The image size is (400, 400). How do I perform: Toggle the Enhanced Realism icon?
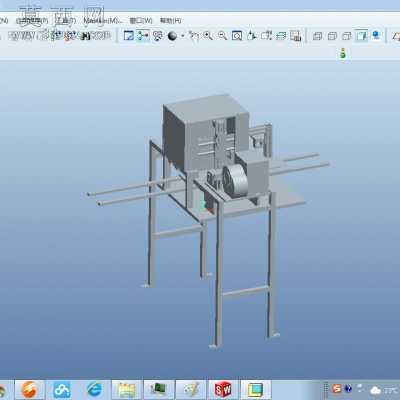(376, 35)
